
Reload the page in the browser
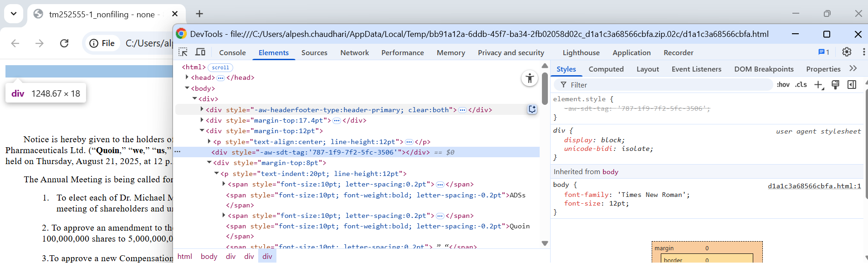[x=64, y=43]
